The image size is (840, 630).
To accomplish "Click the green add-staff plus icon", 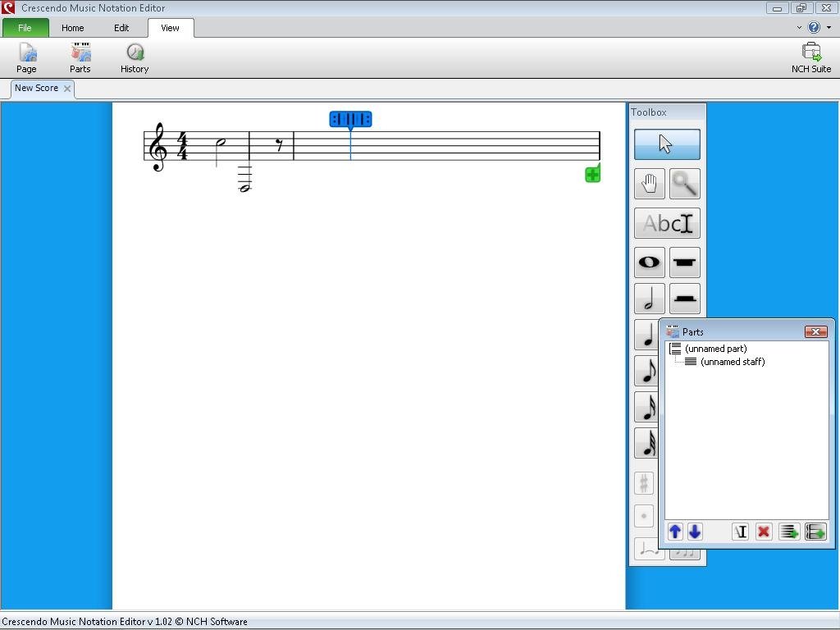I will (592, 174).
